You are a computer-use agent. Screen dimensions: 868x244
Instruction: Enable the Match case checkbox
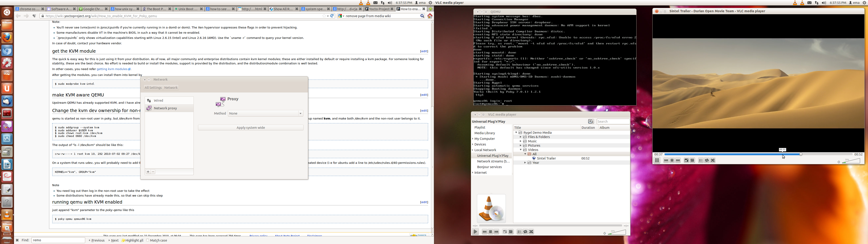coord(148,240)
